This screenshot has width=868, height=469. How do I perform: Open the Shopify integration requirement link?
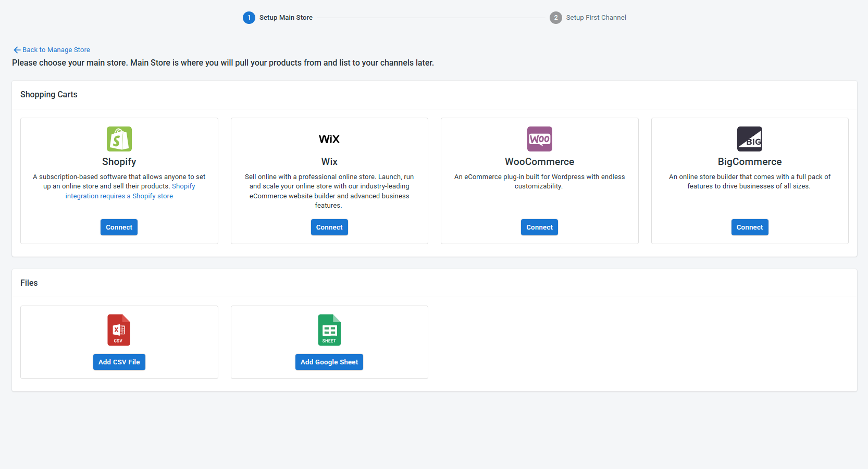tap(119, 196)
